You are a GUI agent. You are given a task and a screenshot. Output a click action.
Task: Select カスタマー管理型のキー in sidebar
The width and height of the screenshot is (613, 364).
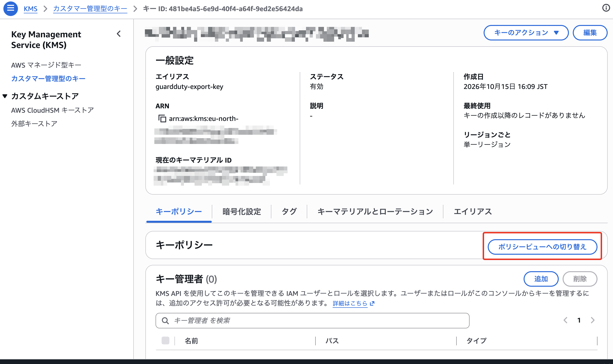[x=48, y=79]
